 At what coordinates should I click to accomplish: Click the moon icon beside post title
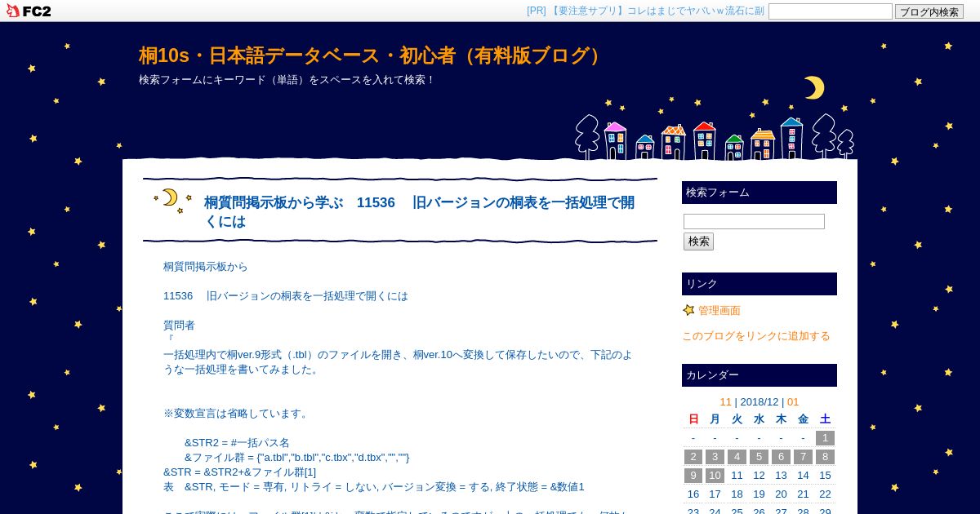172,201
